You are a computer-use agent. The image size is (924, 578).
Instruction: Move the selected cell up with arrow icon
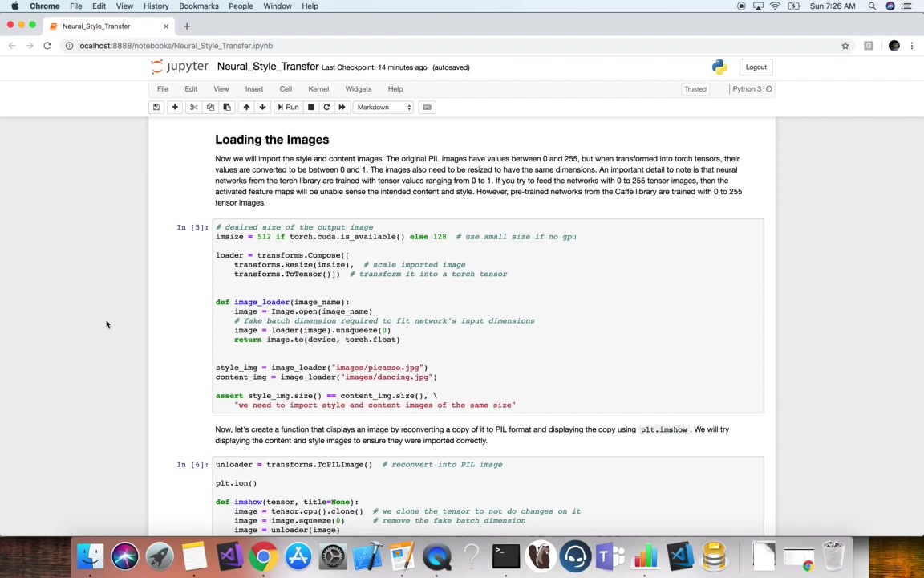point(246,108)
